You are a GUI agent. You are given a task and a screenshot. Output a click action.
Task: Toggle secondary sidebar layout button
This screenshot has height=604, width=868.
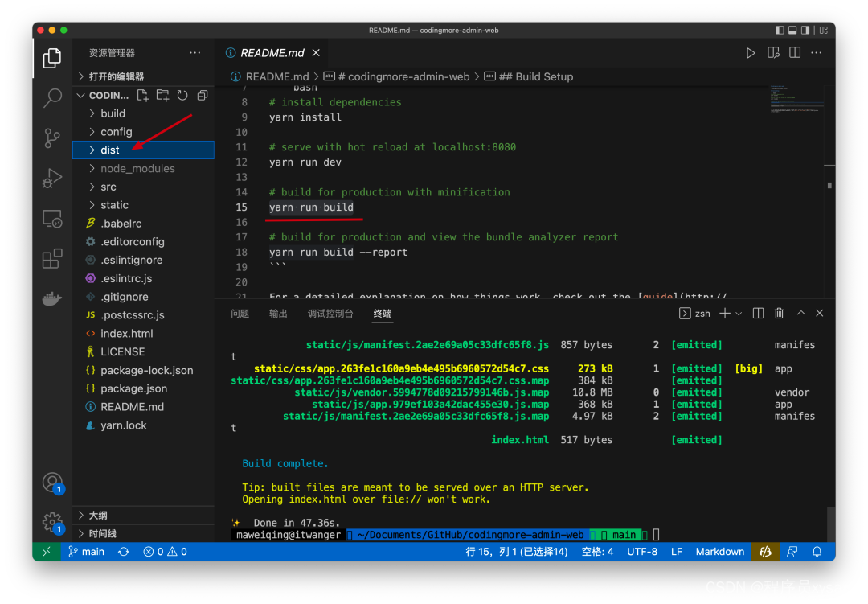805,30
